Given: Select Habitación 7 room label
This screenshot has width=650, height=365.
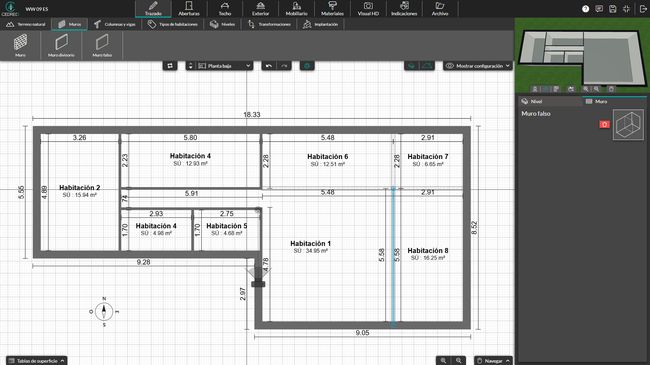Looking at the screenshot, I should 428,156.
